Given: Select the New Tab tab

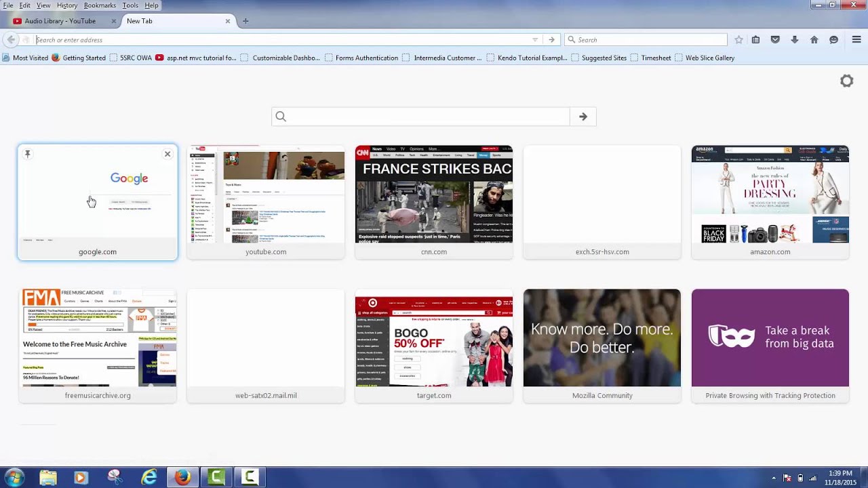Looking at the screenshot, I should (x=178, y=21).
